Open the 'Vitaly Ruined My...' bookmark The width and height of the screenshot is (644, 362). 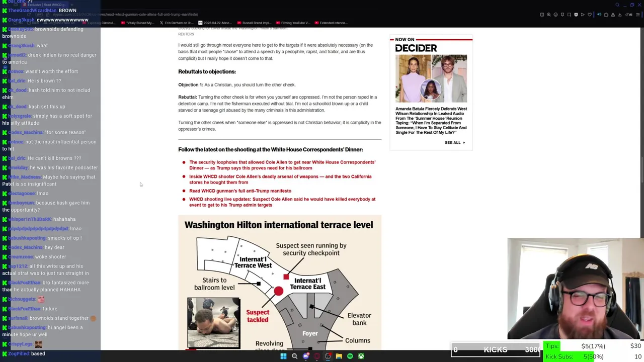pos(138,23)
